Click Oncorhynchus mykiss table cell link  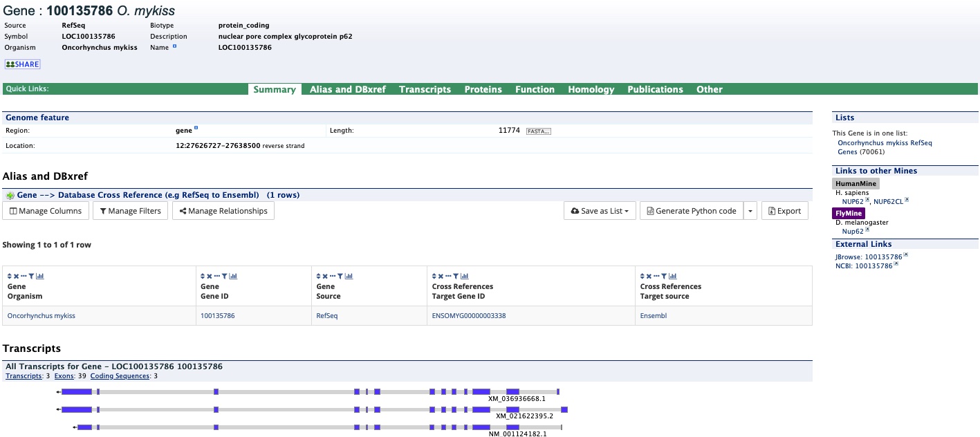click(x=41, y=315)
